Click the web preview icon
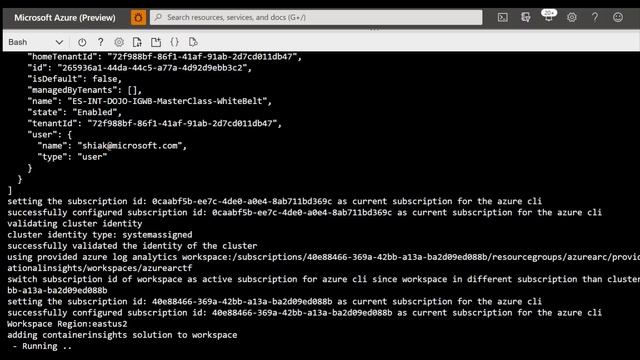Screen dimensions: 640x360 coord(193,42)
